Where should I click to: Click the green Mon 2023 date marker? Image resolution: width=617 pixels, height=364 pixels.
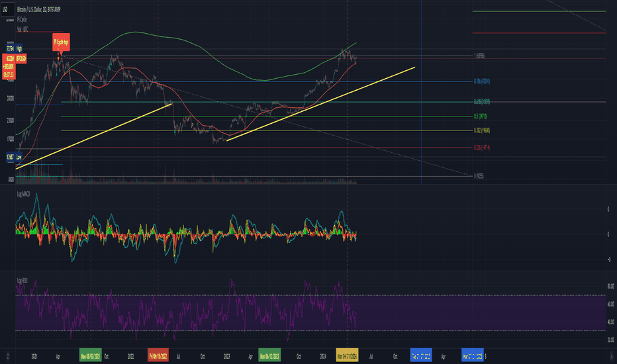(x=269, y=357)
